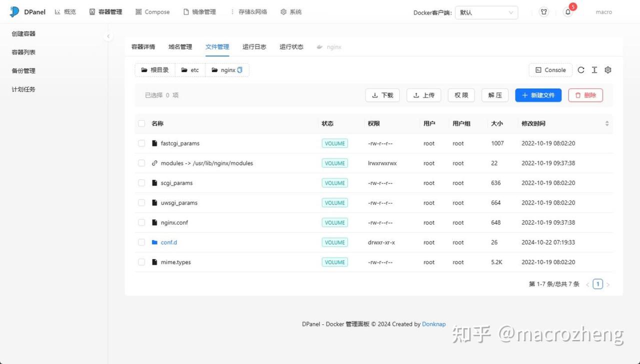Click the modules symlink icon

154,163
